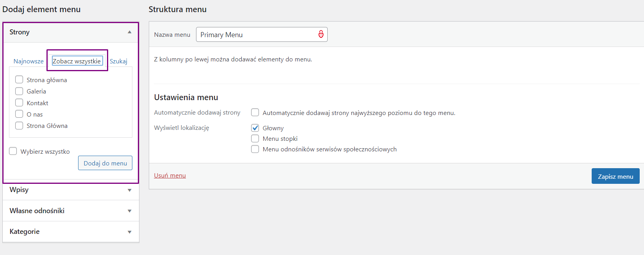Switch to the Najnowsze tab
The image size is (644, 255).
29,61
